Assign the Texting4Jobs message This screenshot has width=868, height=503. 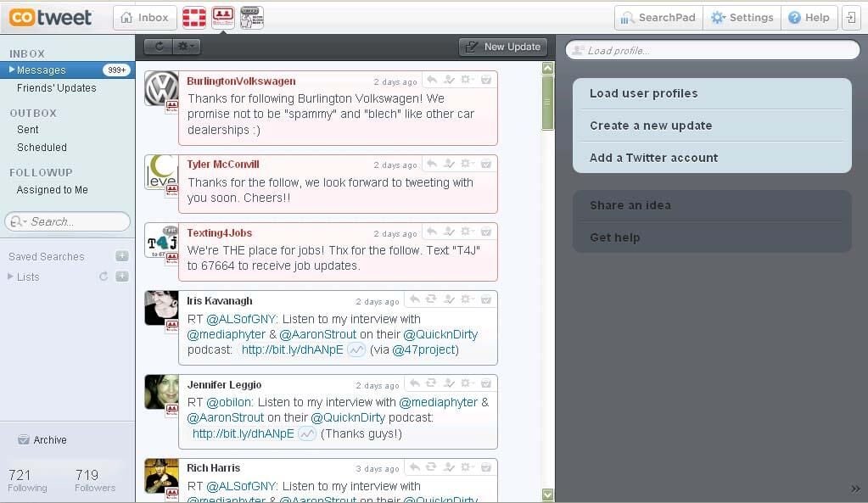click(x=450, y=232)
